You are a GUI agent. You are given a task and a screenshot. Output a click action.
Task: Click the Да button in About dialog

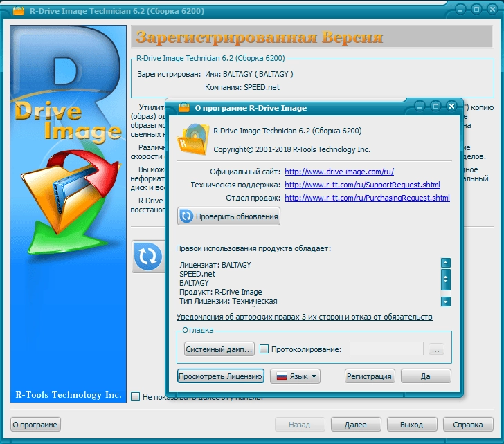coord(426,376)
